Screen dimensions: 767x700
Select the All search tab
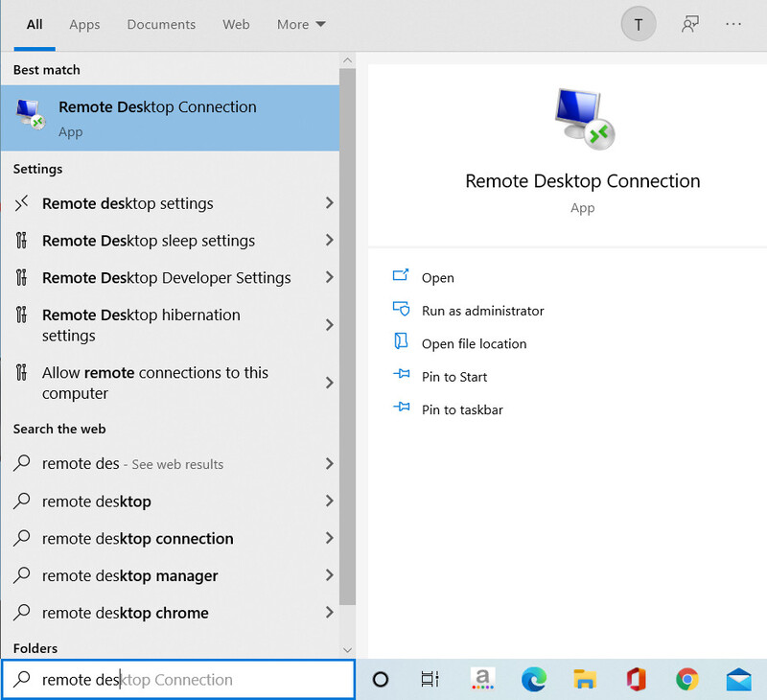[x=35, y=25]
